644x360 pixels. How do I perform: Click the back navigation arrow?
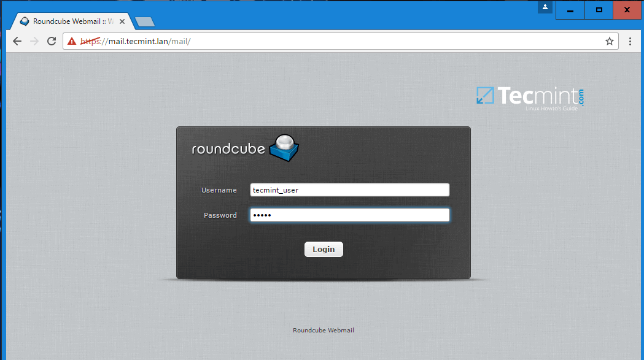point(17,41)
